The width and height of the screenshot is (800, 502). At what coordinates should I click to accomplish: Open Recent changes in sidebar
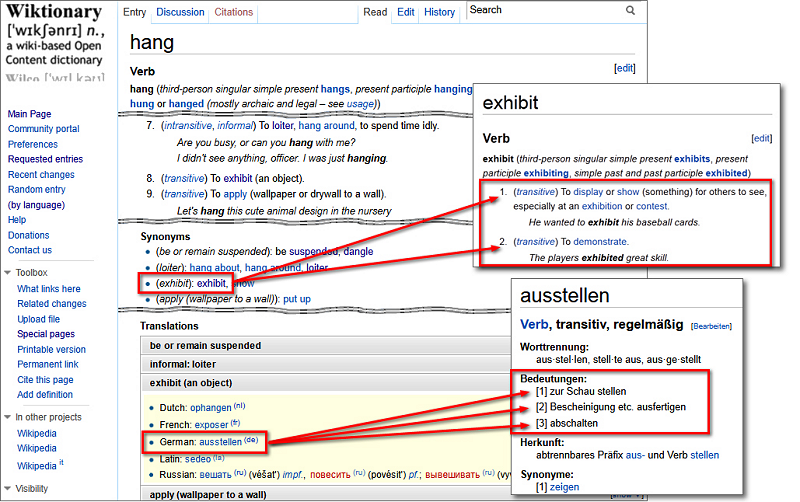tap(41, 175)
